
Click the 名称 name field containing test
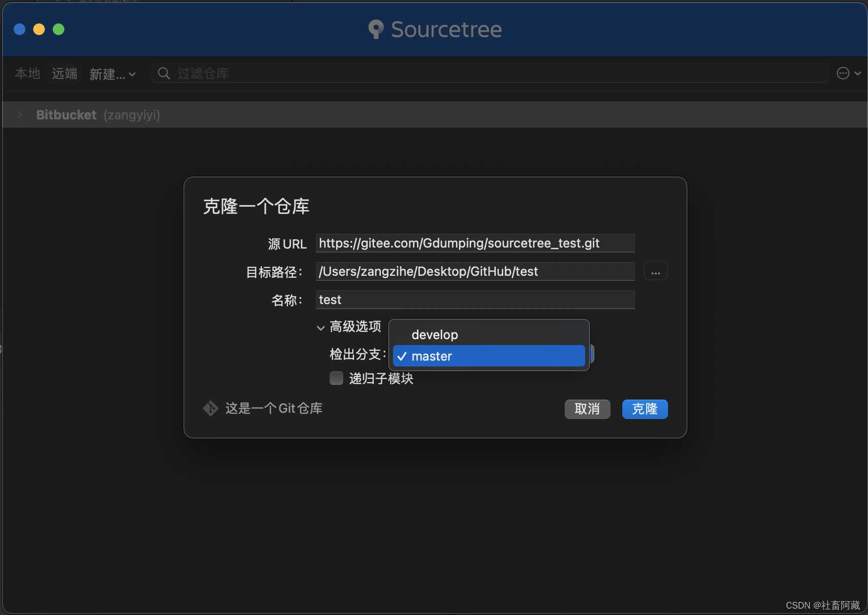point(475,300)
